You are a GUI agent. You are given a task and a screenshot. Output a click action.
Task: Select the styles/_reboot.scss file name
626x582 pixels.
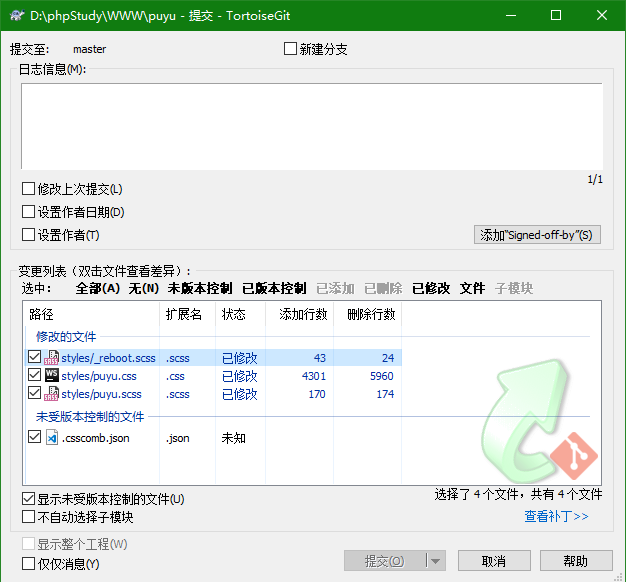pyautogui.click(x=108, y=358)
